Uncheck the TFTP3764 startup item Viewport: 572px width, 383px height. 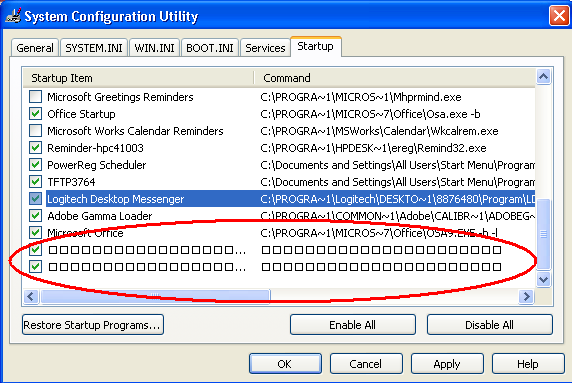35,182
